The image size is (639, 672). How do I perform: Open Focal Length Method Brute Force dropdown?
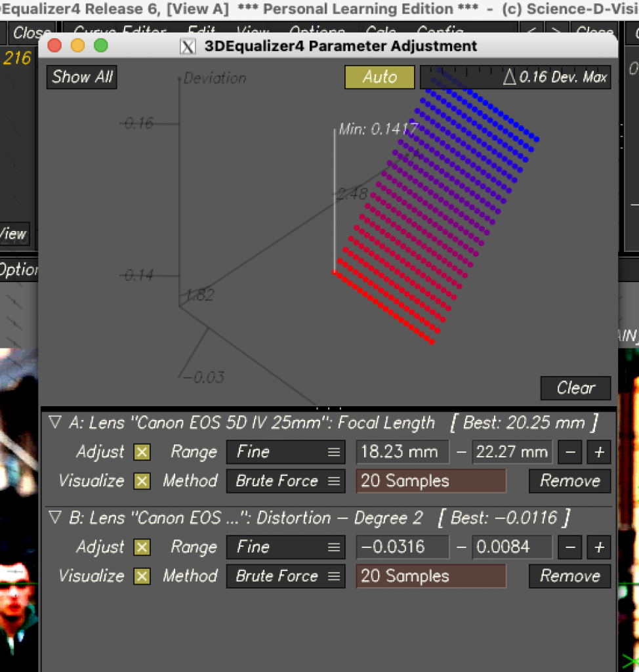(285, 481)
